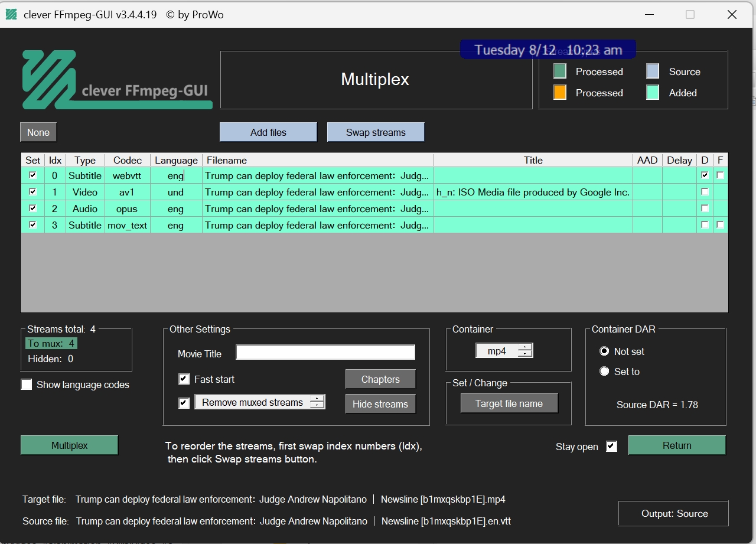Click the Movie Title input field

[x=325, y=353]
